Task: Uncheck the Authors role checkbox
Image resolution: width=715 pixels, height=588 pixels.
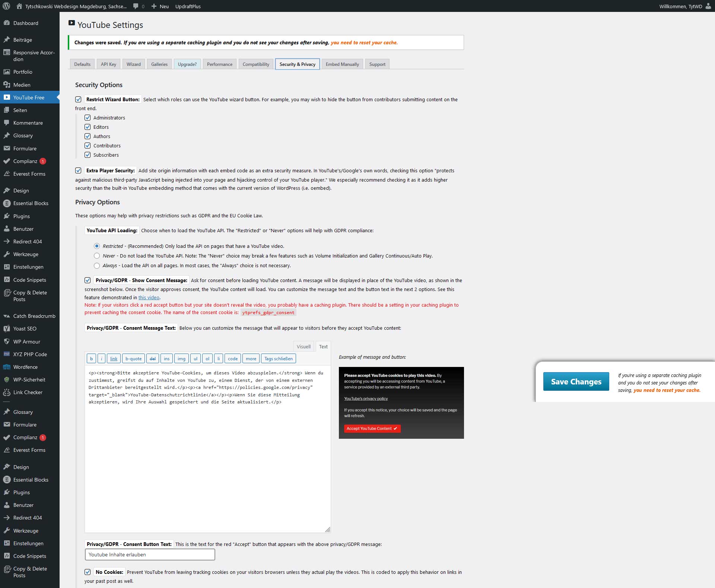Action: [x=88, y=136]
